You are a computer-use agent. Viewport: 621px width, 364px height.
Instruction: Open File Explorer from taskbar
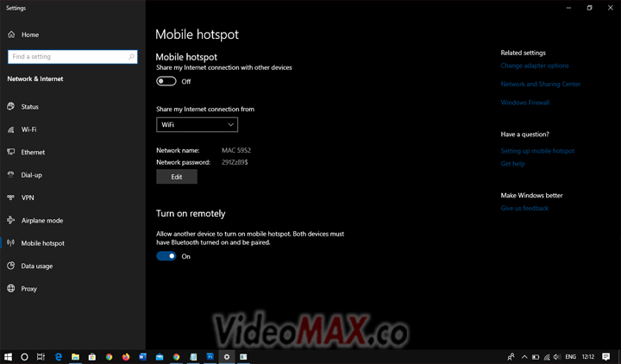click(x=75, y=357)
